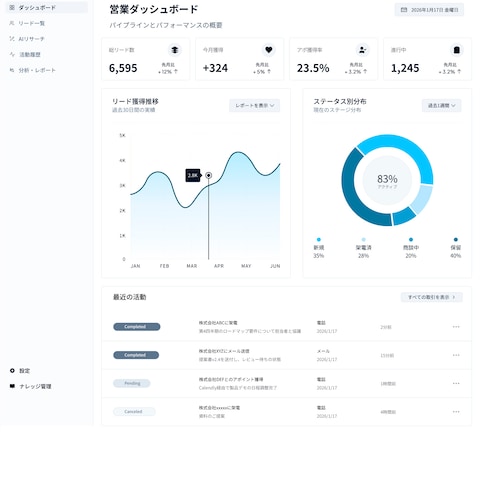Open the 過去1週間 period dropdown

click(x=442, y=105)
